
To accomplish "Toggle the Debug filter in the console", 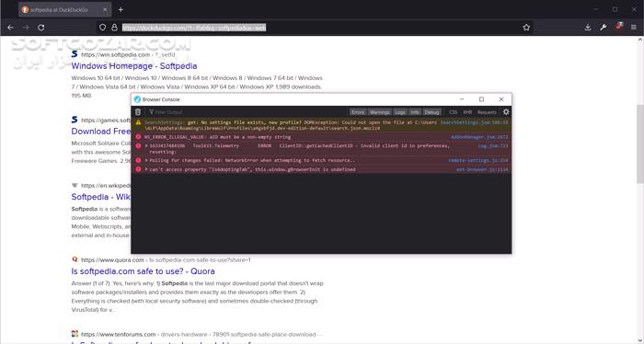I will point(431,112).
